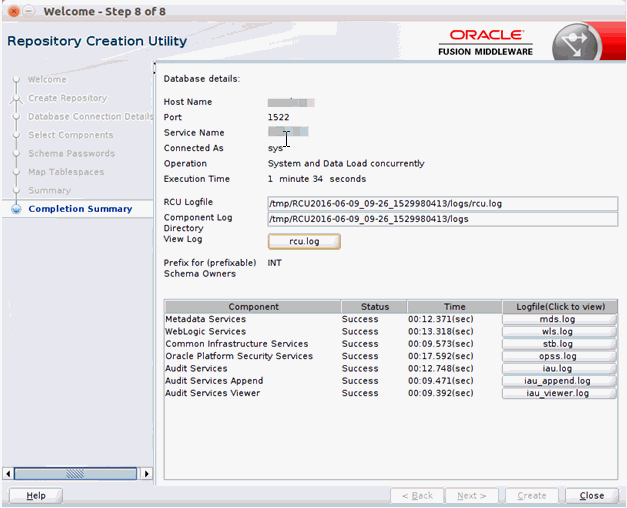Open the wls.log logfile
The height and width of the screenshot is (508, 627).
pos(559,332)
